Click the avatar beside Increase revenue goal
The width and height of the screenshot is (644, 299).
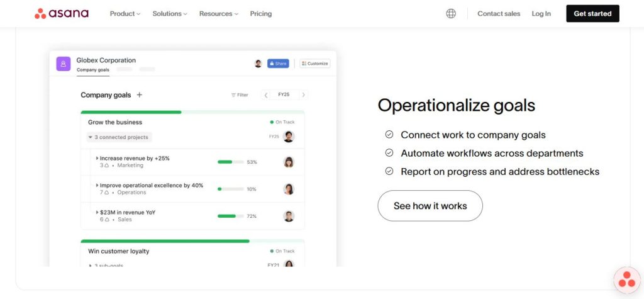(x=289, y=162)
